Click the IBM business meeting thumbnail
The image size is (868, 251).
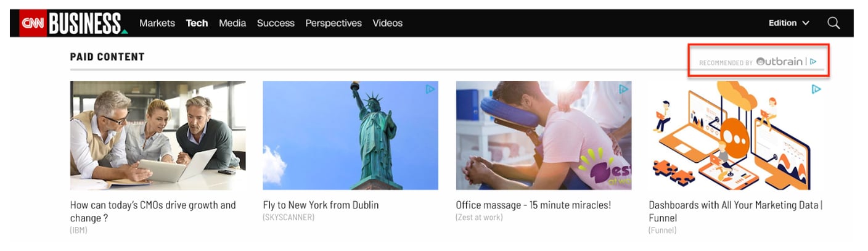(x=158, y=136)
